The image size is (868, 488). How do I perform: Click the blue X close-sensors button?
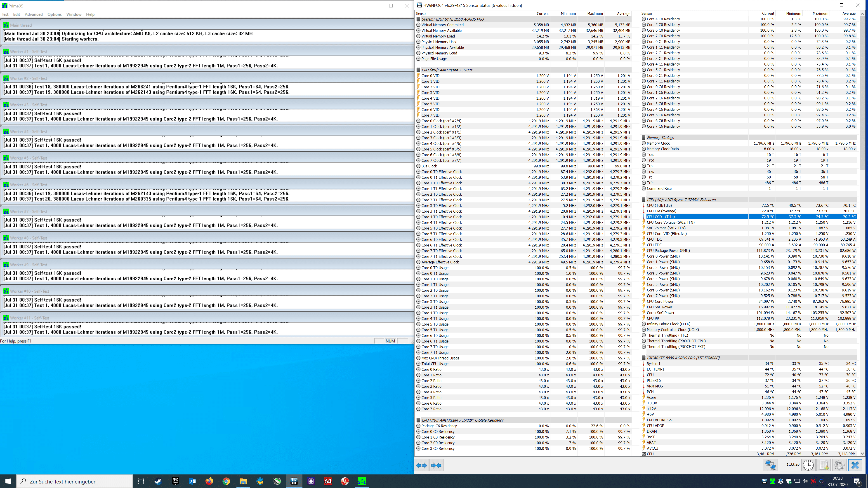855,465
